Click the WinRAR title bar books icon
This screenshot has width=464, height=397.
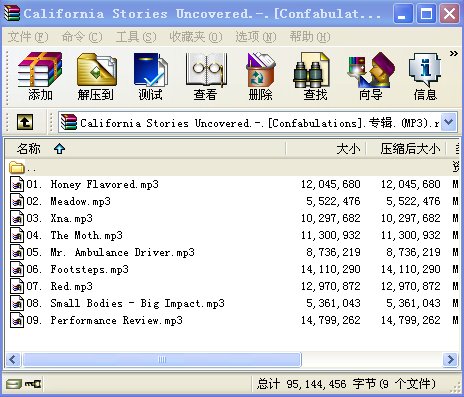(x=12, y=13)
